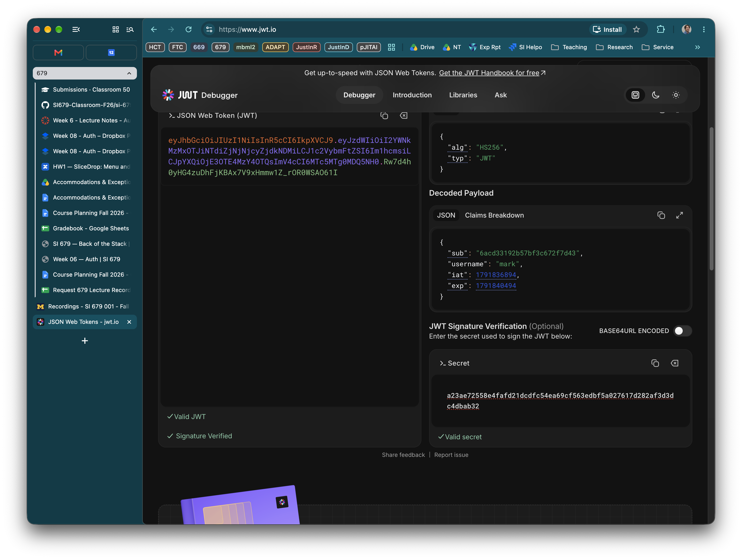Clear the JSON Web Token field

click(404, 116)
